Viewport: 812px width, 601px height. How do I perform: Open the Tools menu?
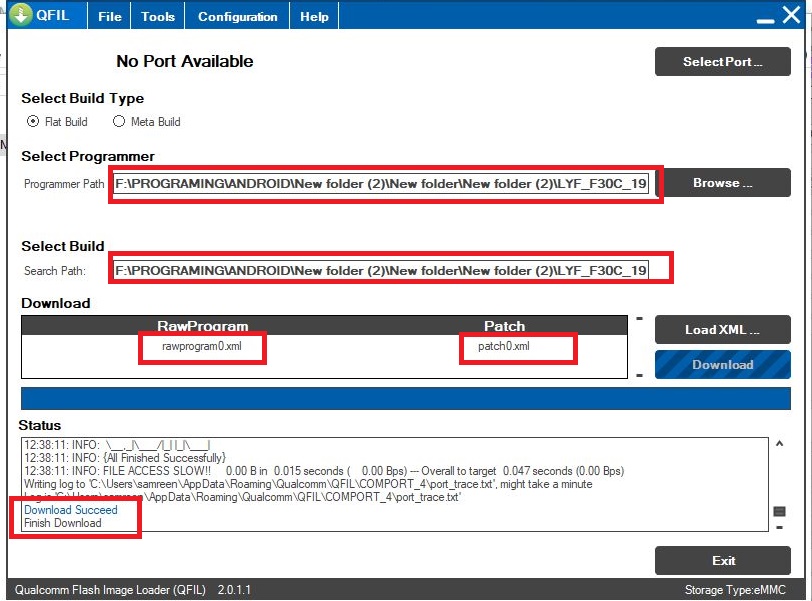[x=157, y=17]
